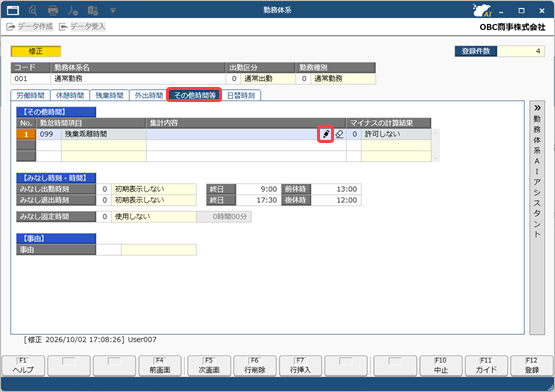
Task: Click the 残業乖離時間 item name cell
Action: (x=104, y=134)
